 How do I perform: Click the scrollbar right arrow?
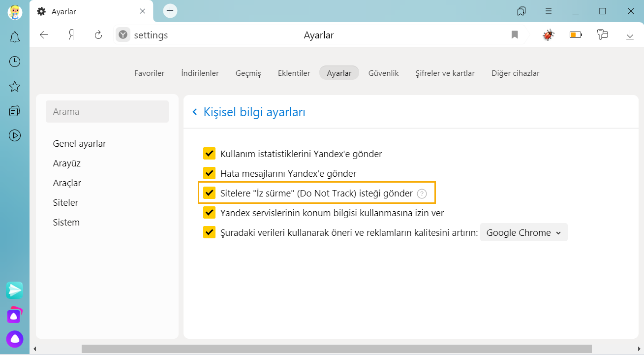[x=639, y=349]
